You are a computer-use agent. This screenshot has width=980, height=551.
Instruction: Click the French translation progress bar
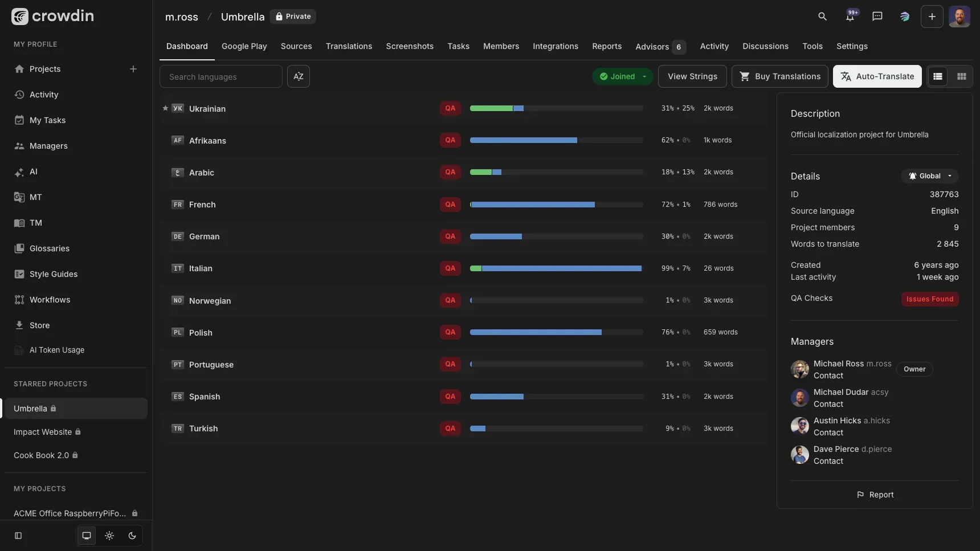tap(556, 205)
